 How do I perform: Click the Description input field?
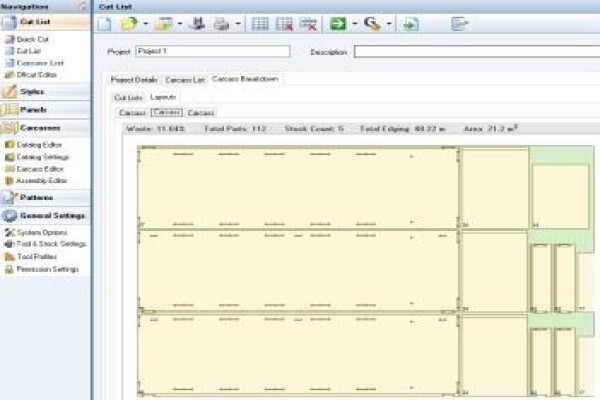(477, 51)
